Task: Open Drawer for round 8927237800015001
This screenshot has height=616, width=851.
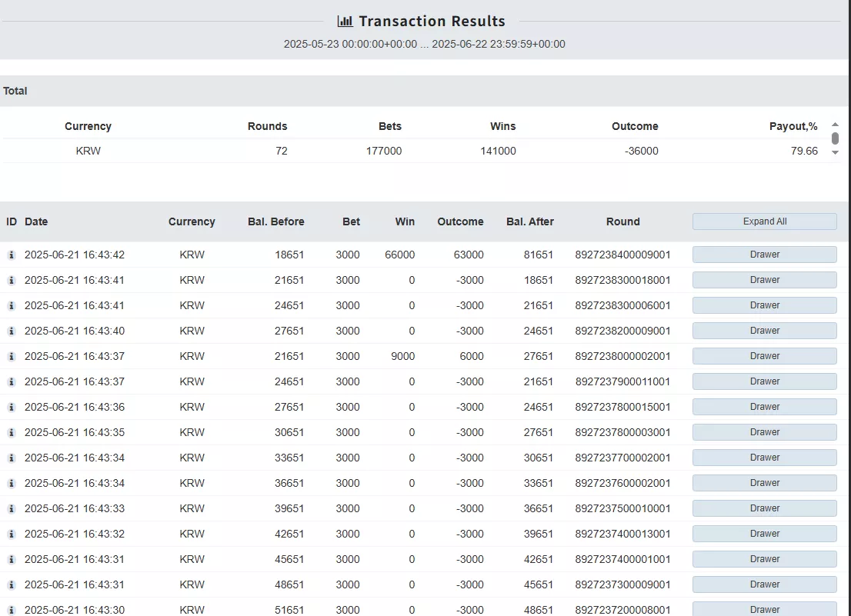Action: click(x=764, y=407)
